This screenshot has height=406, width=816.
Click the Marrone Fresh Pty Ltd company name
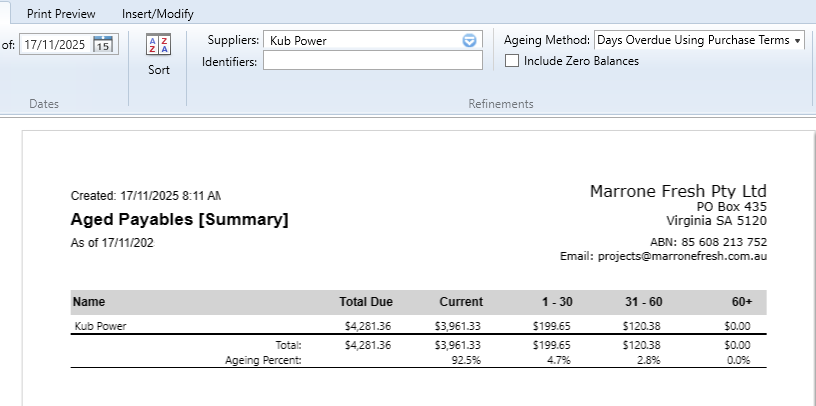coord(677,191)
